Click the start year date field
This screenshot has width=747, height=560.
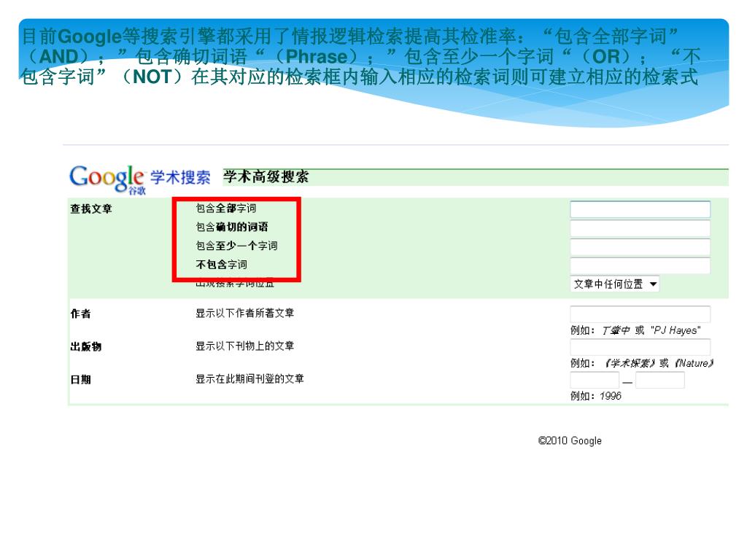click(x=594, y=380)
